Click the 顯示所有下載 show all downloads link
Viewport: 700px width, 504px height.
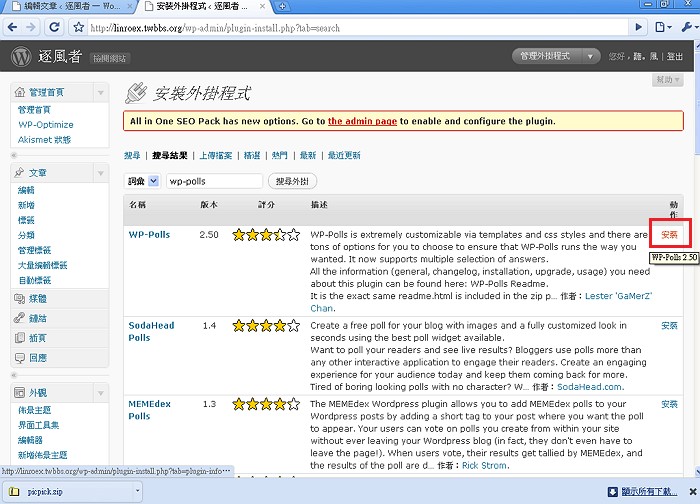pos(649,492)
